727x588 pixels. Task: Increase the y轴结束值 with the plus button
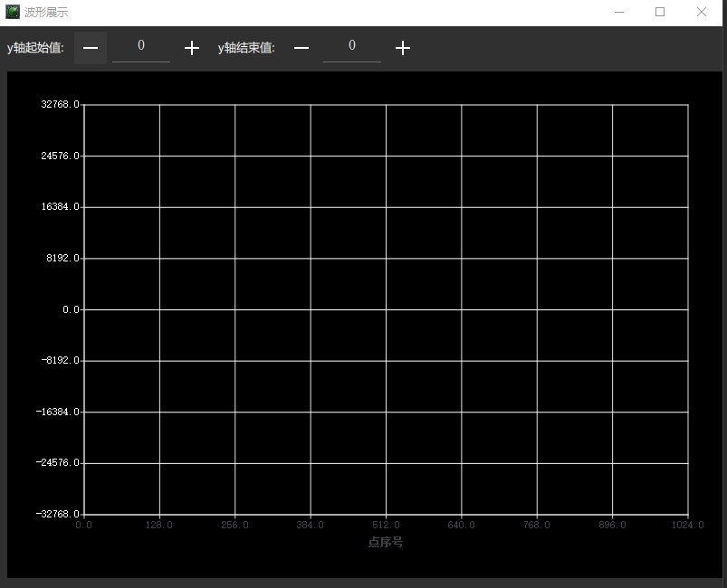pyautogui.click(x=403, y=47)
